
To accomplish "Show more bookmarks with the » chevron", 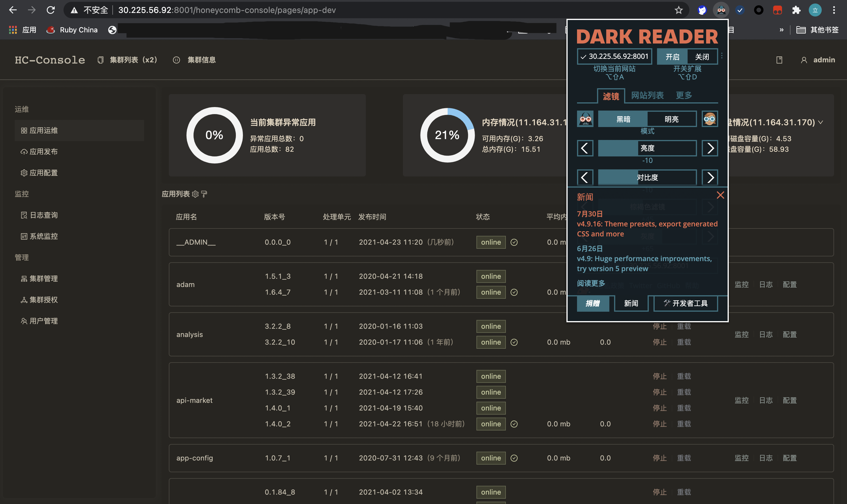I will [781, 30].
